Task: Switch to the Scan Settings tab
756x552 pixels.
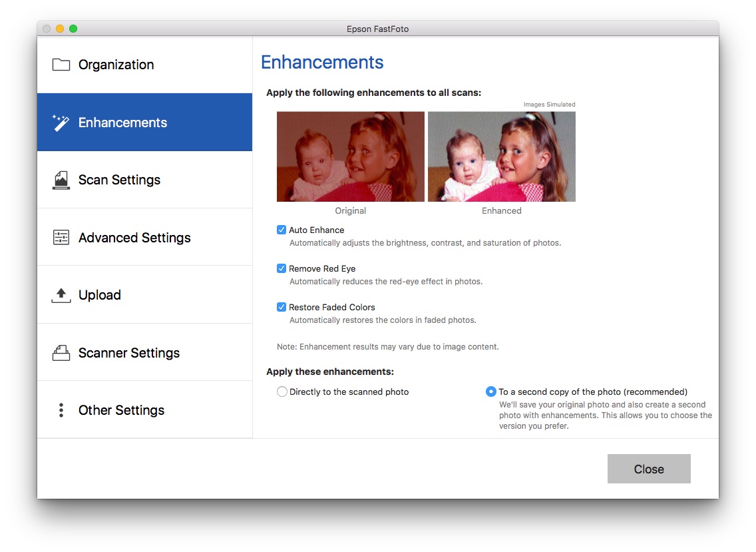Action: (119, 180)
